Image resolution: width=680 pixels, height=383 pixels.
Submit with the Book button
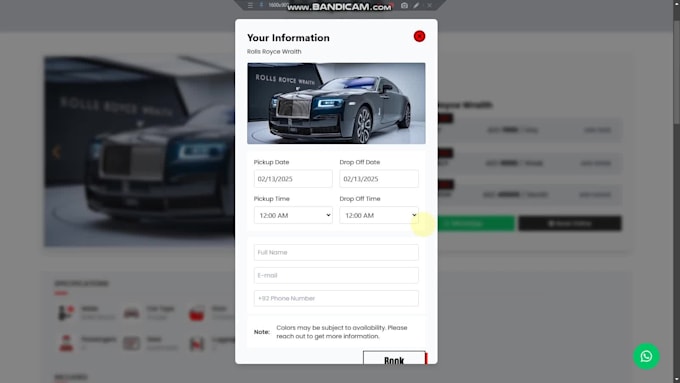click(x=395, y=358)
